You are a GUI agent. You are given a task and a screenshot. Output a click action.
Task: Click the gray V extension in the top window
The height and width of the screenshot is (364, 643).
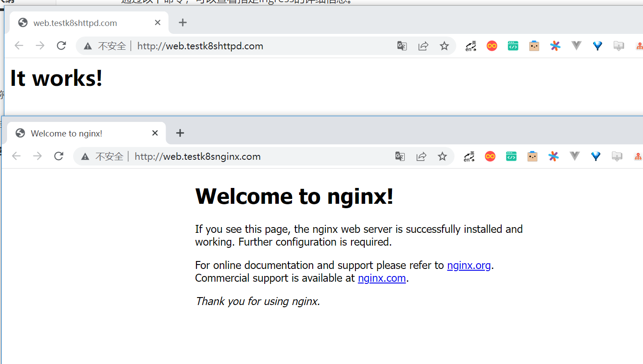pyautogui.click(x=576, y=45)
